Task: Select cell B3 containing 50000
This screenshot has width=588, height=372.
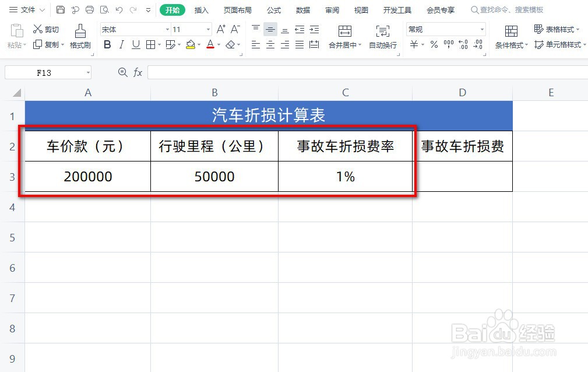Action: tap(214, 176)
